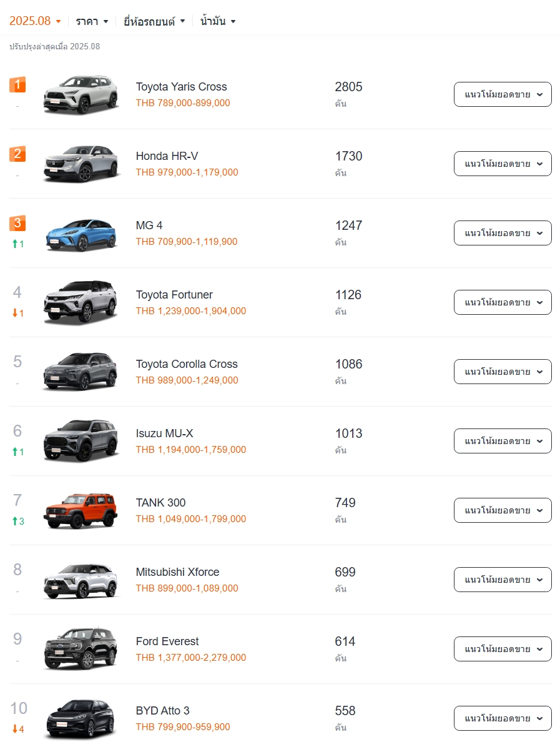Click the orange rank 3 badge icon
Viewport: 560px width, 747px height.
17,223
